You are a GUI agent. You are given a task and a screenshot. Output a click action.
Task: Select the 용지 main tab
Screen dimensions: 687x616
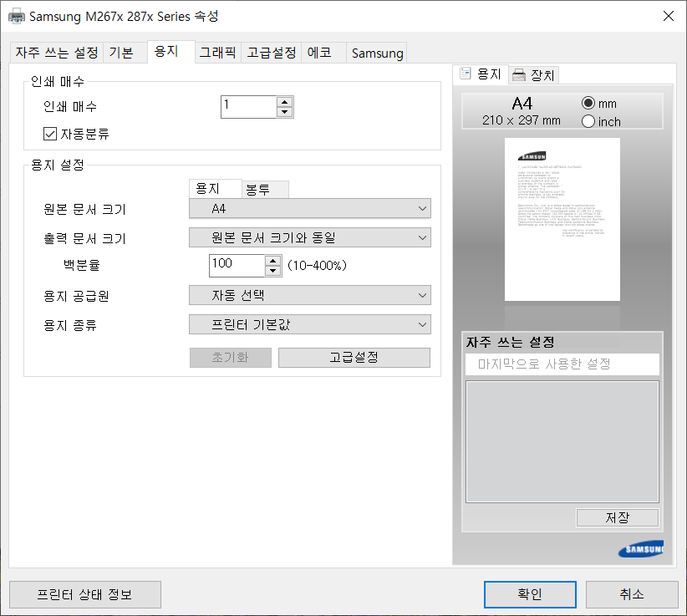[170, 52]
